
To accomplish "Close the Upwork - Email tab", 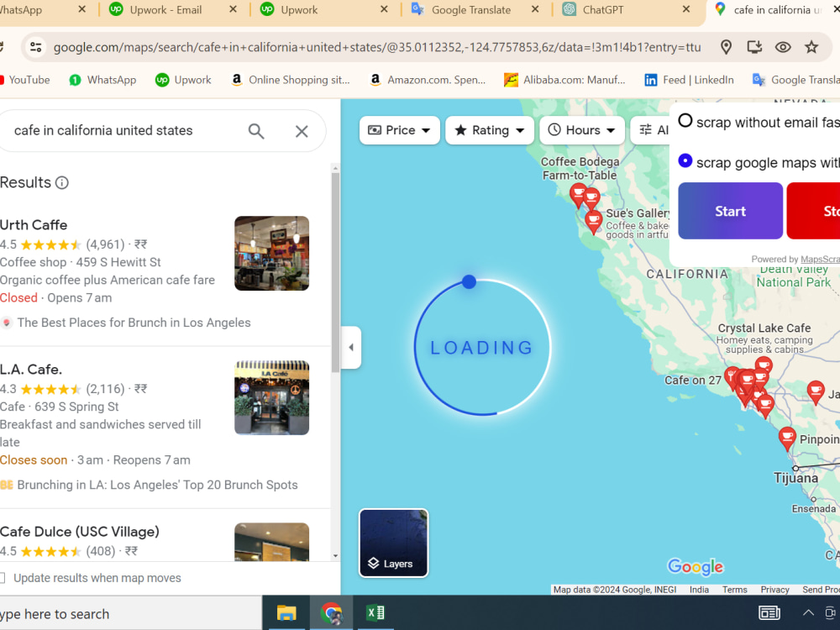I will (233, 9).
